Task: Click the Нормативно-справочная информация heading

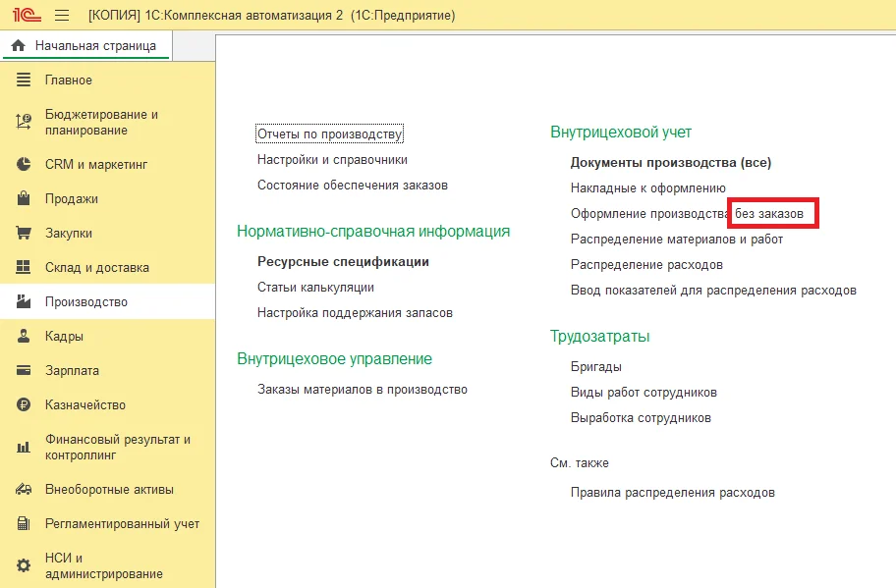Action: click(x=373, y=232)
